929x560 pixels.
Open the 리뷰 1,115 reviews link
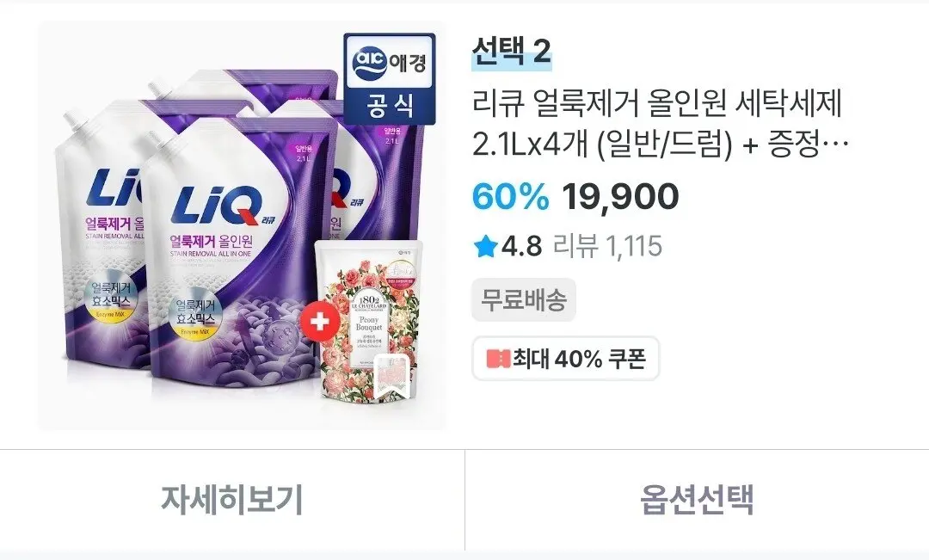(607, 246)
